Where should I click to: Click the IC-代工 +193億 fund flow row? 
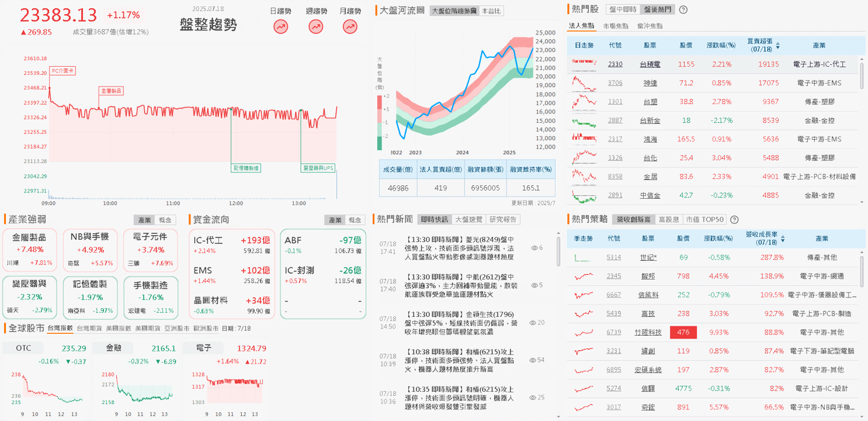(232, 244)
